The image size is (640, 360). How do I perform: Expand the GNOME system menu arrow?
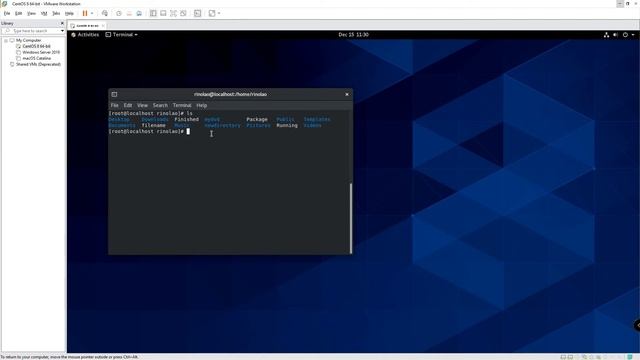pyautogui.click(x=633, y=35)
